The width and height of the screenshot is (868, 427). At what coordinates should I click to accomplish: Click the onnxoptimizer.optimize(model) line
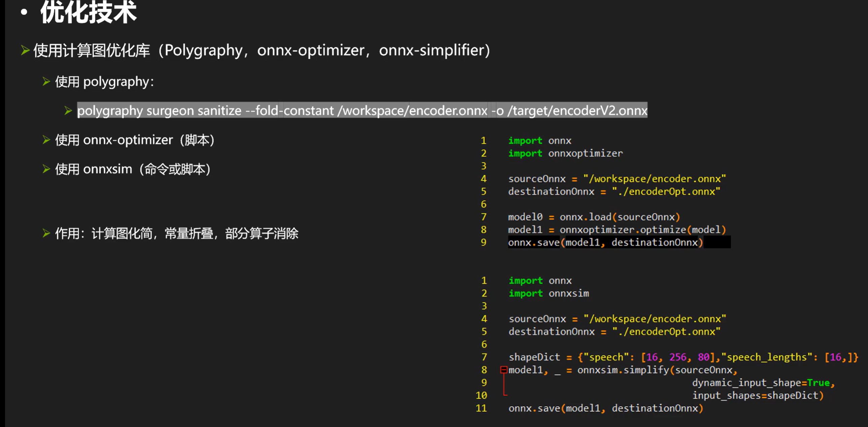(x=617, y=230)
